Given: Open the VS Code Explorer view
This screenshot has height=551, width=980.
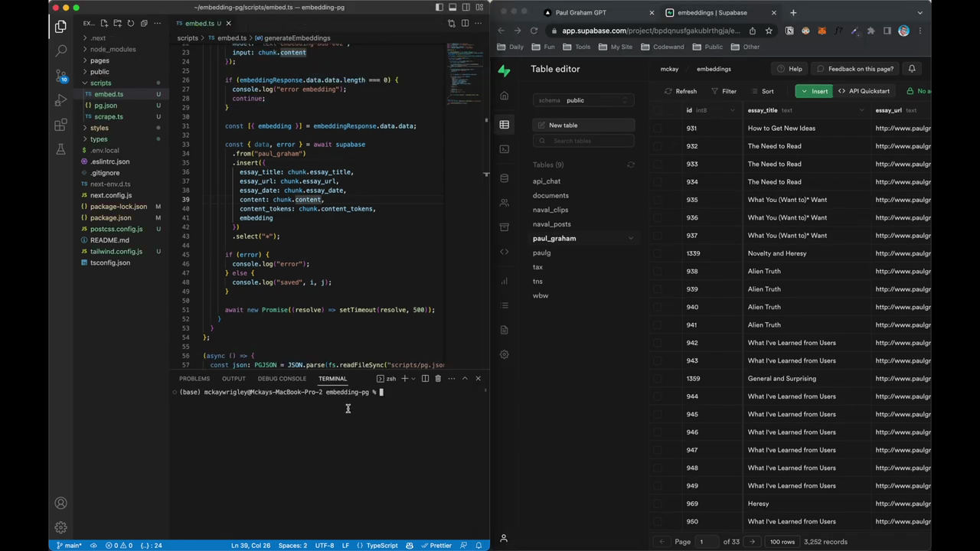Looking at the screenshot, I should [60, 27].
